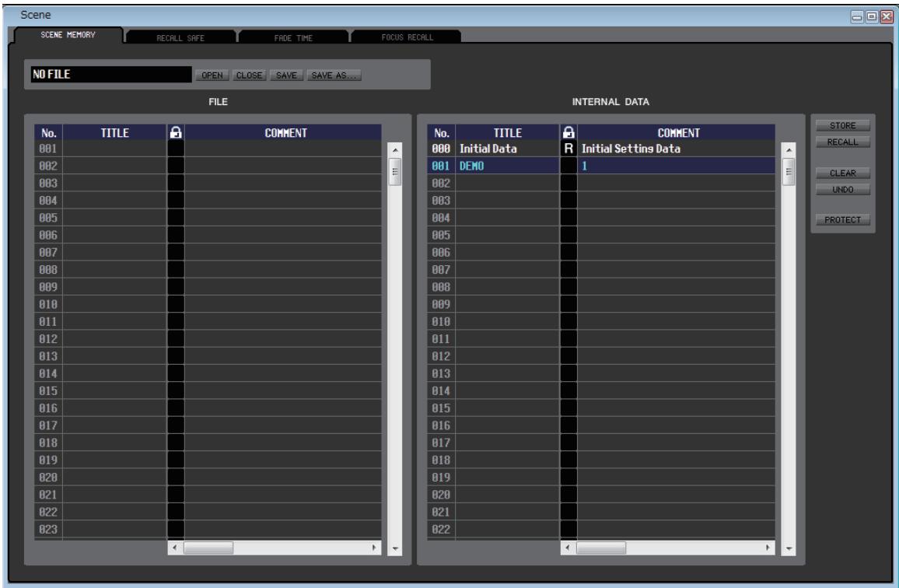
Task: Click No. column header in INTERNAL DATA list
Action: [442, 132]
